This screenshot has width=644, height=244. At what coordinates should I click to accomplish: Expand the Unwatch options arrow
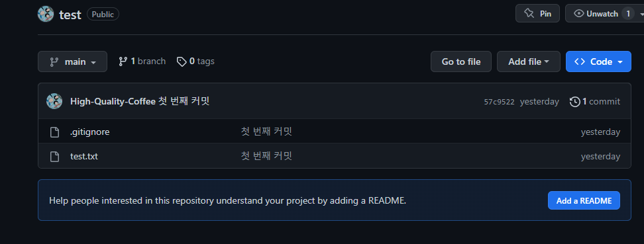(641, 14)
